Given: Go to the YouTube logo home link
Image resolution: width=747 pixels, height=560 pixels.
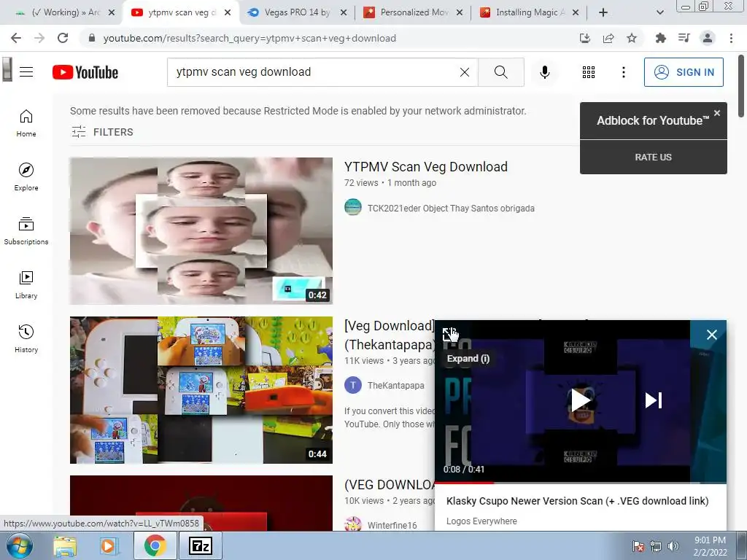Looking at the screenshot, I should (x=85, y=72).
